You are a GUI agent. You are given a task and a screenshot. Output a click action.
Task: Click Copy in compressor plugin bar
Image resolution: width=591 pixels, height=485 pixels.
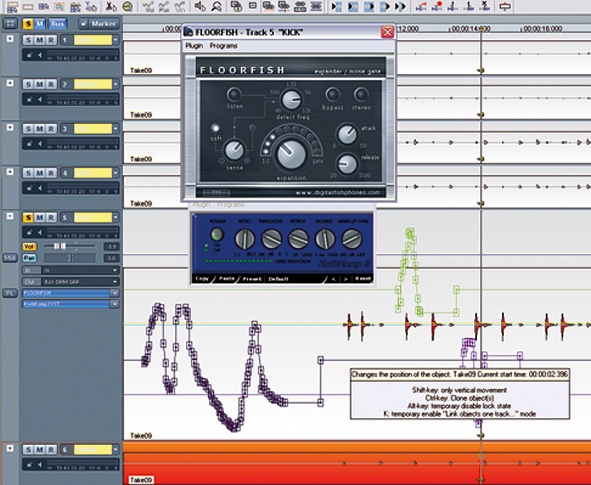coord(202,278)
